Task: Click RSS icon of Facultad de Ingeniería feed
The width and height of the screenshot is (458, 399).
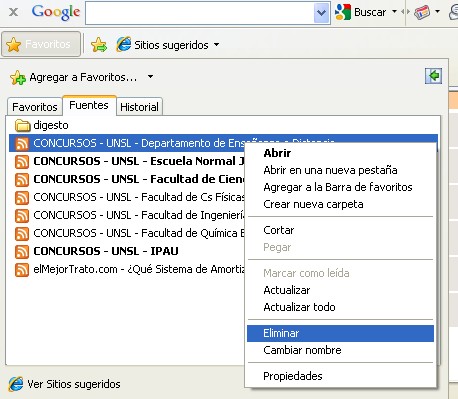Action: (x=22, y=215)
